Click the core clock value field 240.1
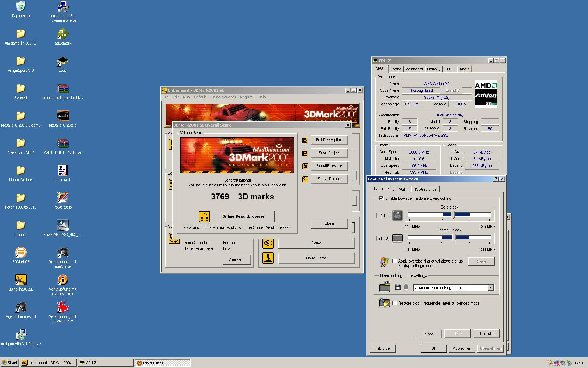The width and height of the screenshot is (588, 368). coord(383,215)
